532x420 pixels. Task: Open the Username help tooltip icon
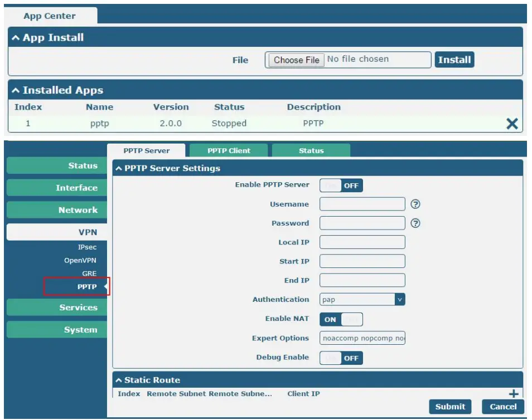click(416, 204)
